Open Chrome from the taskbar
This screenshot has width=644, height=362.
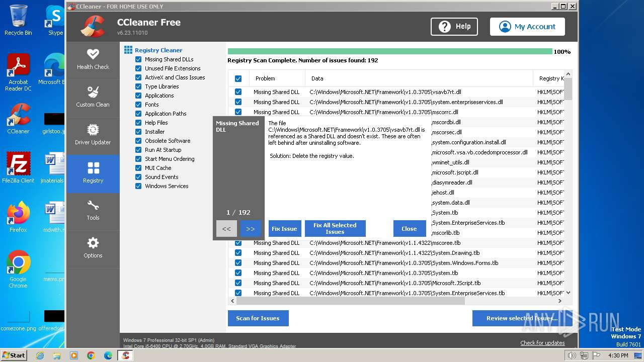coord(91,355)
